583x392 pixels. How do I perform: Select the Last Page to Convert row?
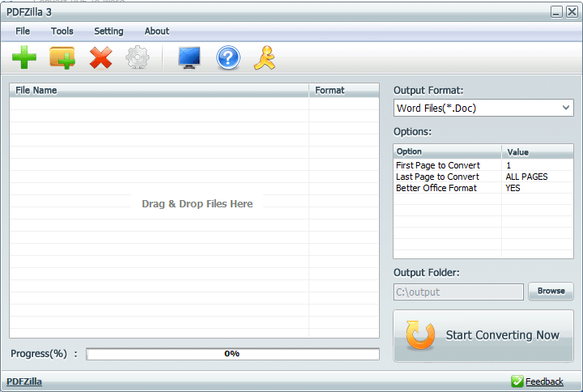coord(483,177)
